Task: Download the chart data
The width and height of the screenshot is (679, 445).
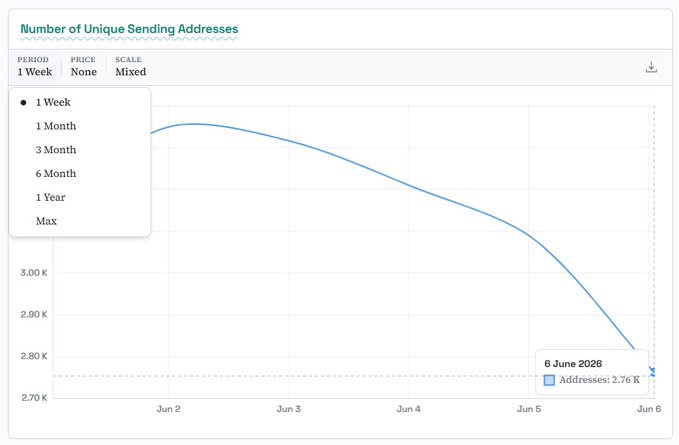Action: click(x=651, y=67)
